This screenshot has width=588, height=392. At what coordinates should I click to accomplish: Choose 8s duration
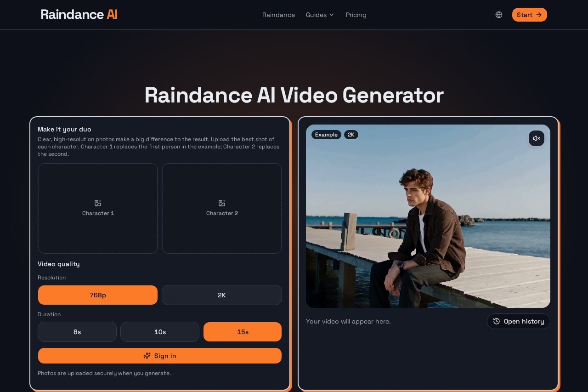pyautogui.click(x=77, y=332)
